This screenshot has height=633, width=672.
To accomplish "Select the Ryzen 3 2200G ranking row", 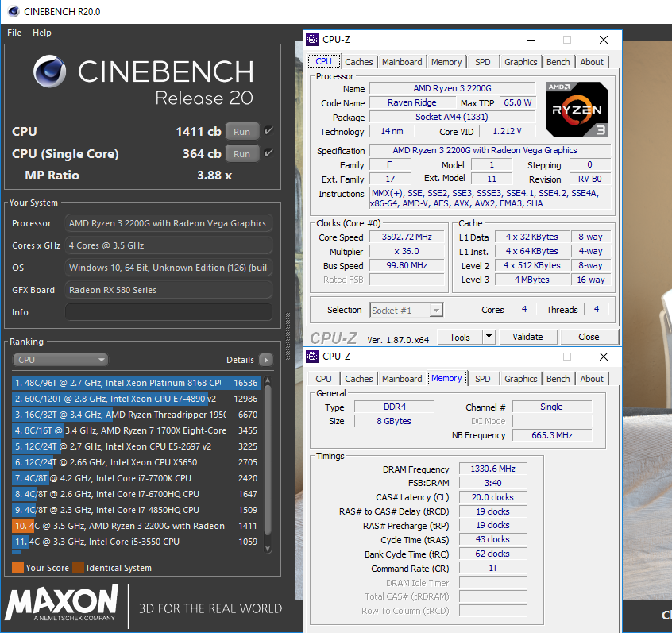I will click(x=137, y=526).
